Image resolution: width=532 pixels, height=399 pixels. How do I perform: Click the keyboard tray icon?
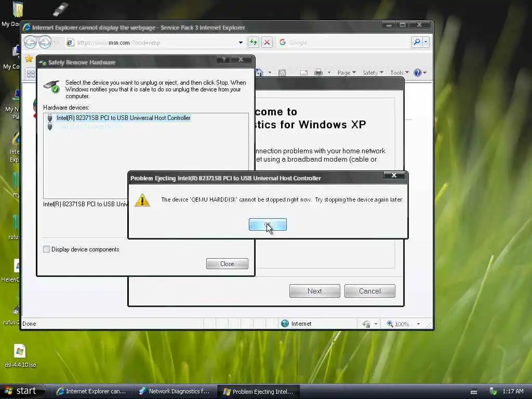click(474, 392)
